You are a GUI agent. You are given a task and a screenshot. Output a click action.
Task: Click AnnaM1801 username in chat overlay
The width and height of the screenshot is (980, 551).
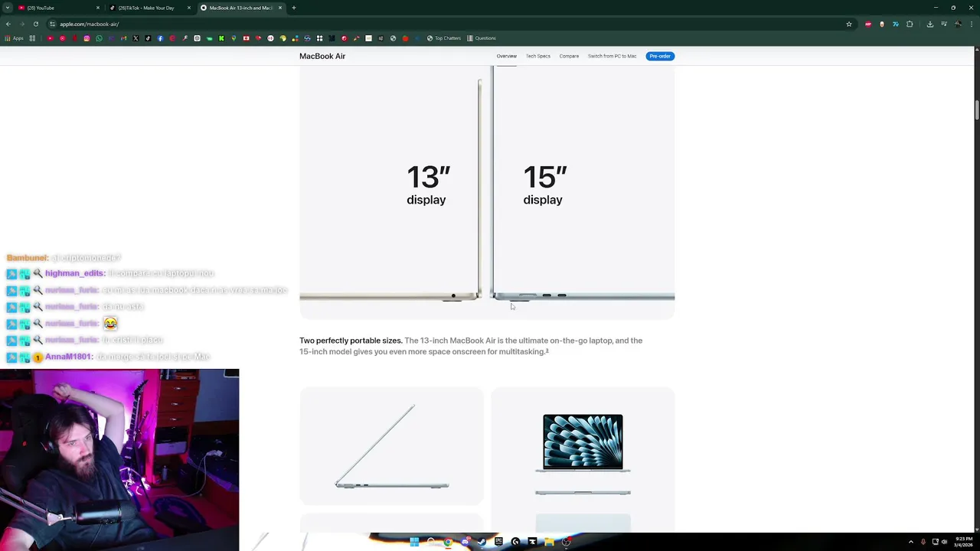click(x=68, y=357)
